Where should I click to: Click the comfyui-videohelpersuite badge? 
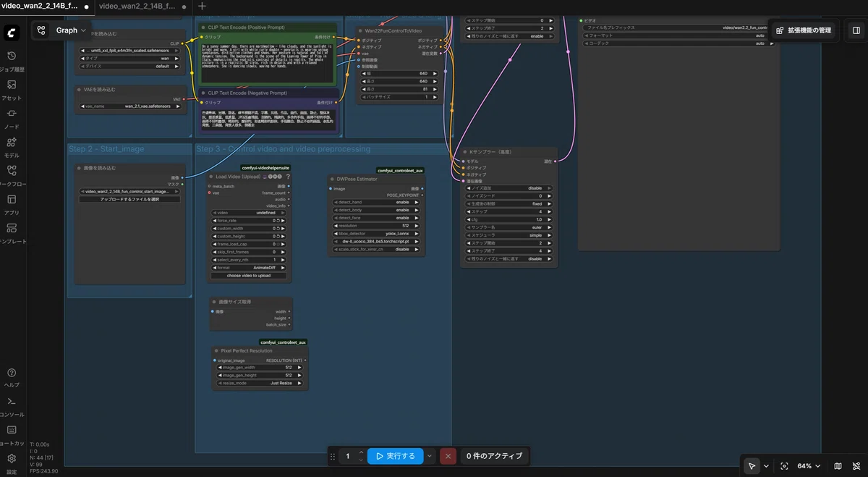point(265,168)
